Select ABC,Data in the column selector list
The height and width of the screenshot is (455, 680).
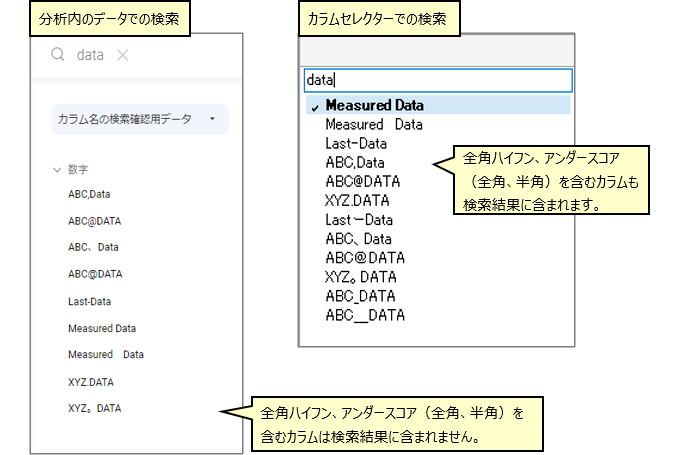click(355, 162)
